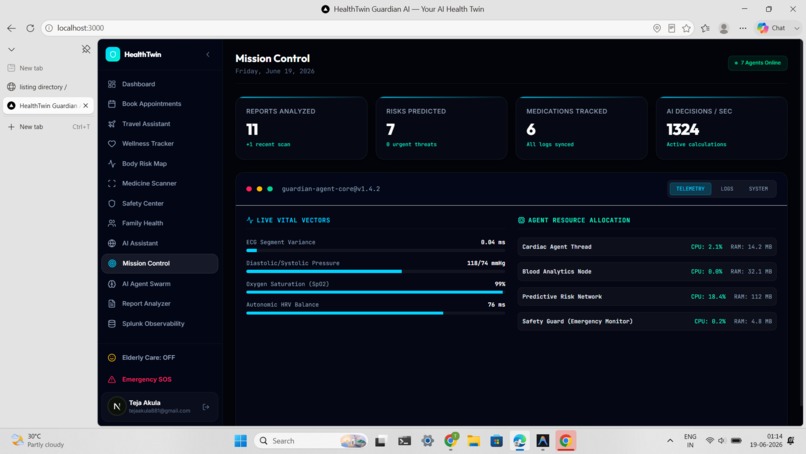Close the HealthTwin Guardian tab
The height and width of the screenshot is (454, 806).
pyautogui.click(x=86, y=105)
